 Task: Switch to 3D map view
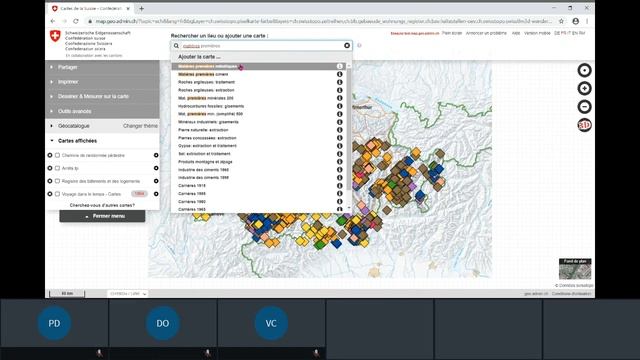point(584,125)
